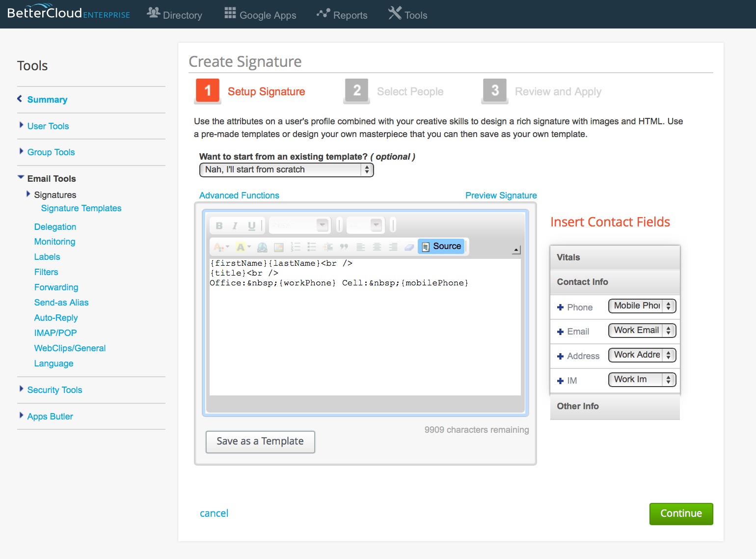
Task: Clear formatting with the eraser icon
Action: [408, 247]
